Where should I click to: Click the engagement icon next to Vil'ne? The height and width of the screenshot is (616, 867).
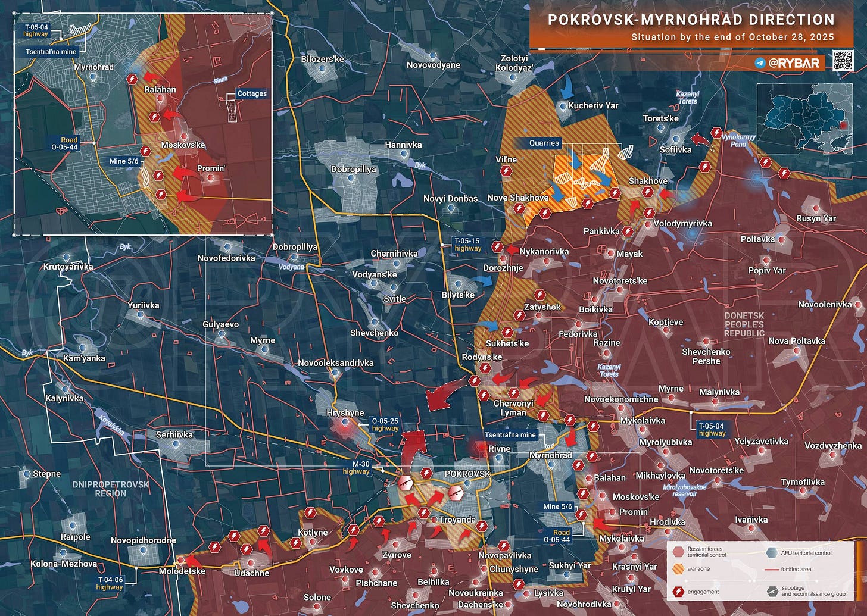click(x=506, y=171)
